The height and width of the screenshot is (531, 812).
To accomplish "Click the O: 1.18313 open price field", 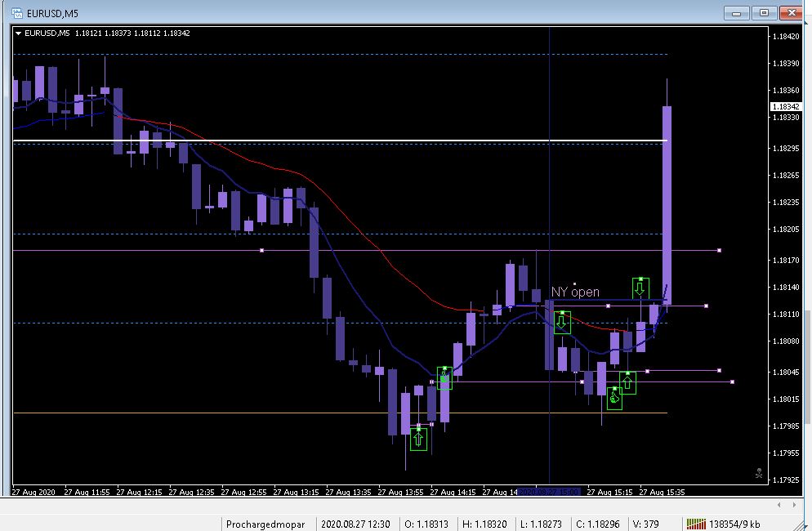I will pyautogui.click(x=426, y=524).
